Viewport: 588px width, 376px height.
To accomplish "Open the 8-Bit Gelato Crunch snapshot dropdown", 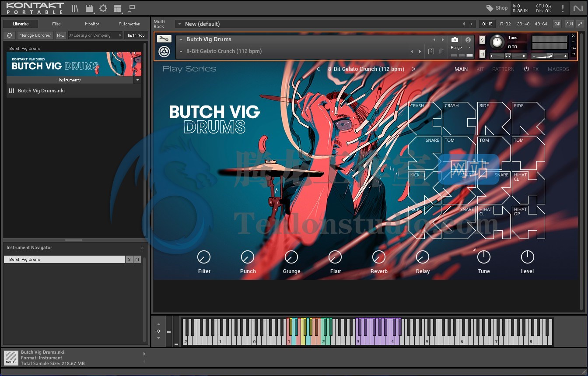I will 181,51.
